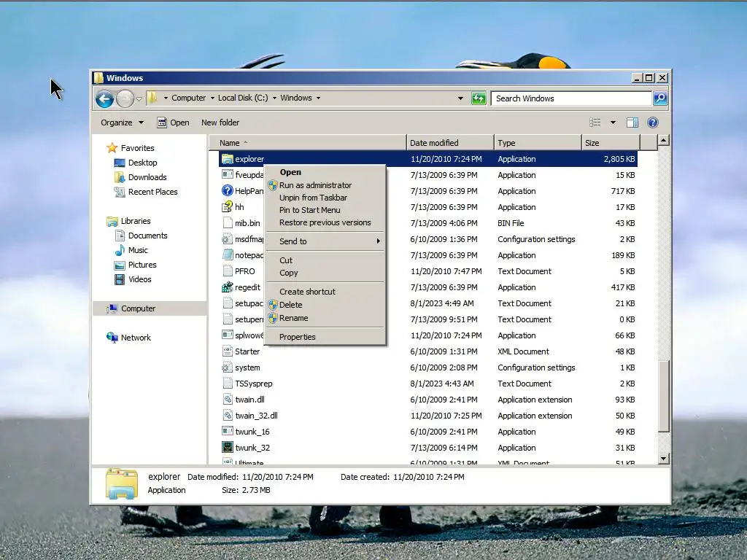Viewport: 747px width, 560px height.
Task: Select the mib.bin file
Action: point(429,223)
